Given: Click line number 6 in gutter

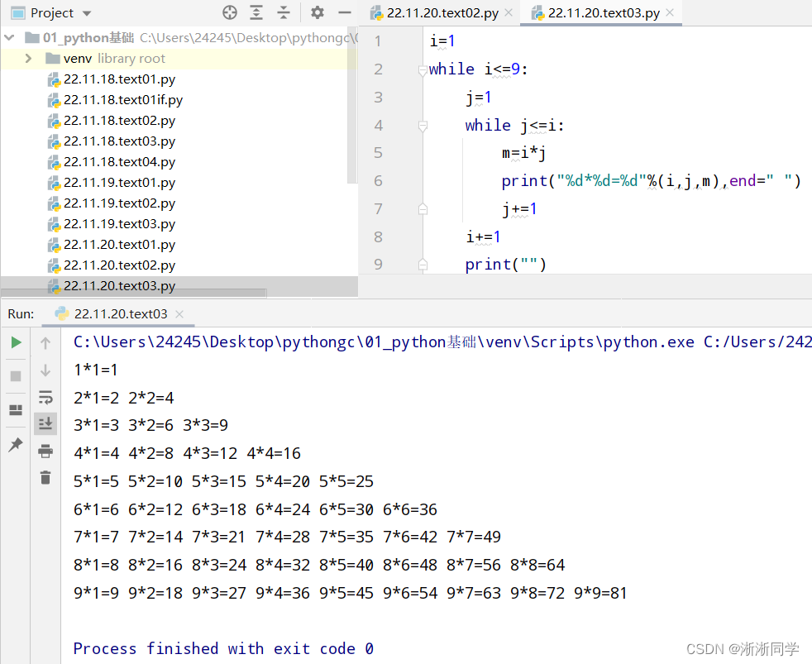Looking at the screenshot, I should click(378, 181).
